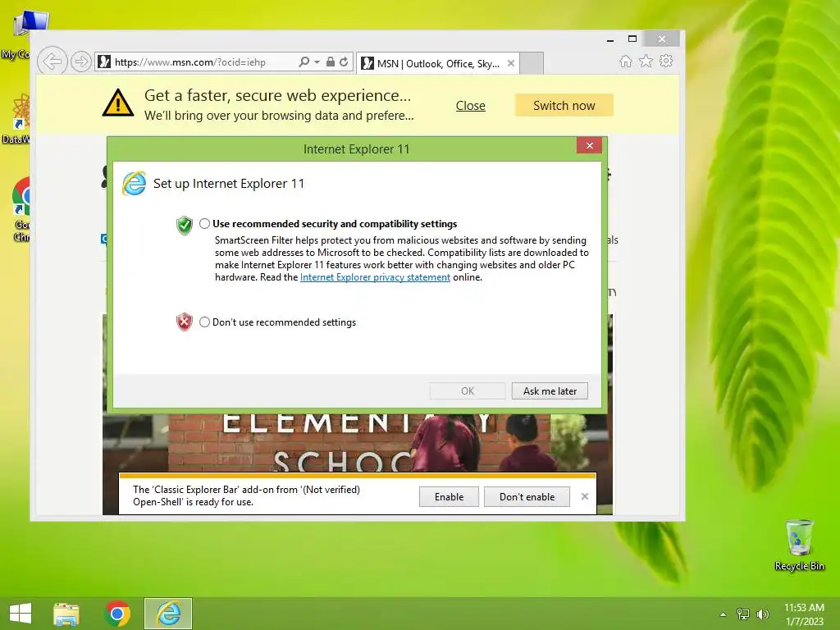The image size is (840, 630).
Task: Click the security lock icon in address bar
Action: pos(331,62)
